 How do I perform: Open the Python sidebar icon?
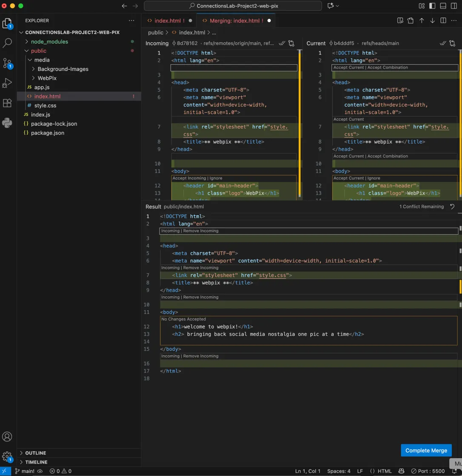7,123
